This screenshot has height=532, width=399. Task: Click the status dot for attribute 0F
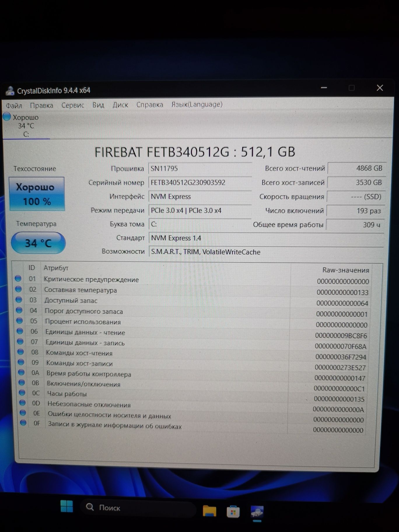[23, 423]
